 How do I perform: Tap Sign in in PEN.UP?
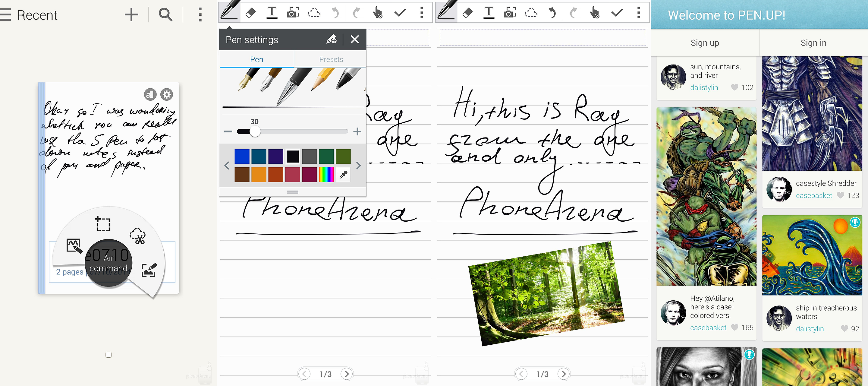813,43
